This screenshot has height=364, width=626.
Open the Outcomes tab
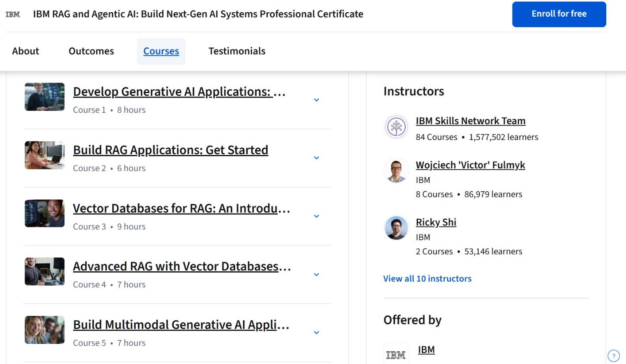coord(91,51)
